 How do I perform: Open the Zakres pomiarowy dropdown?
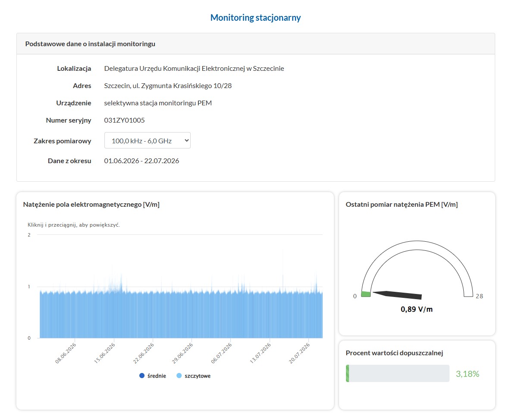(x=147, y=140)
